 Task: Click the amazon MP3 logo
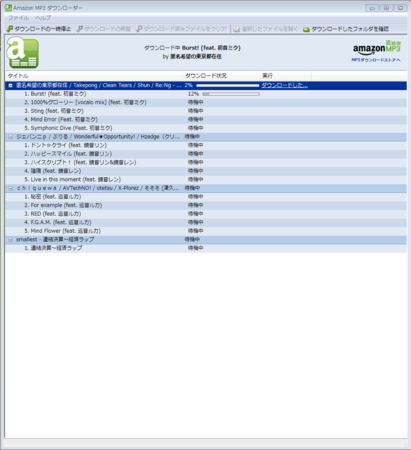[x=377, y=48]
